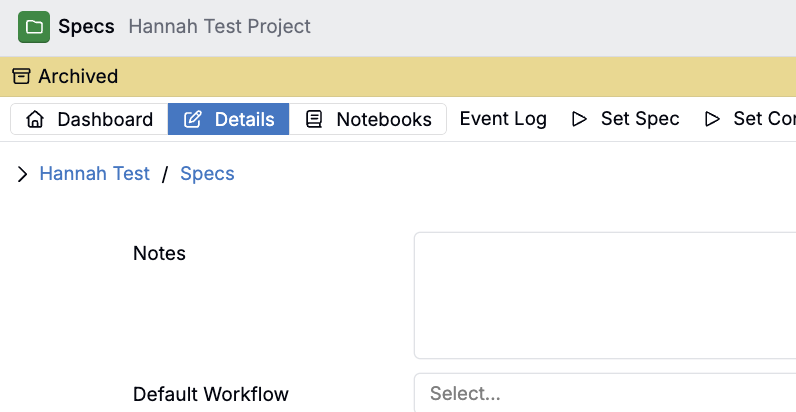Click the Archived status banner label
The image size is (796, 412).
pos(78,76)
